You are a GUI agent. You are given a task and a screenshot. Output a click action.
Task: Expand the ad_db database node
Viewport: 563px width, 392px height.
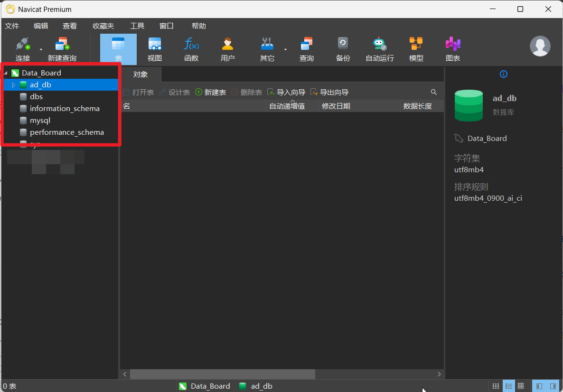click(14, 85)
